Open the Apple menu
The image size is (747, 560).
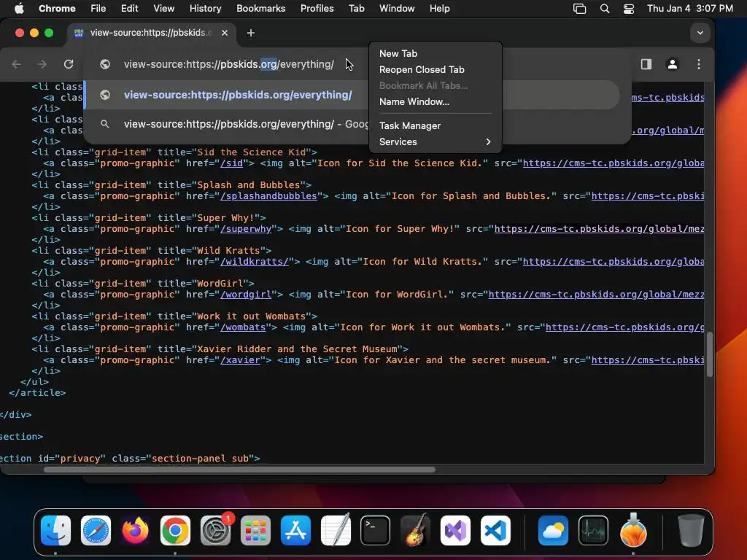19,8
